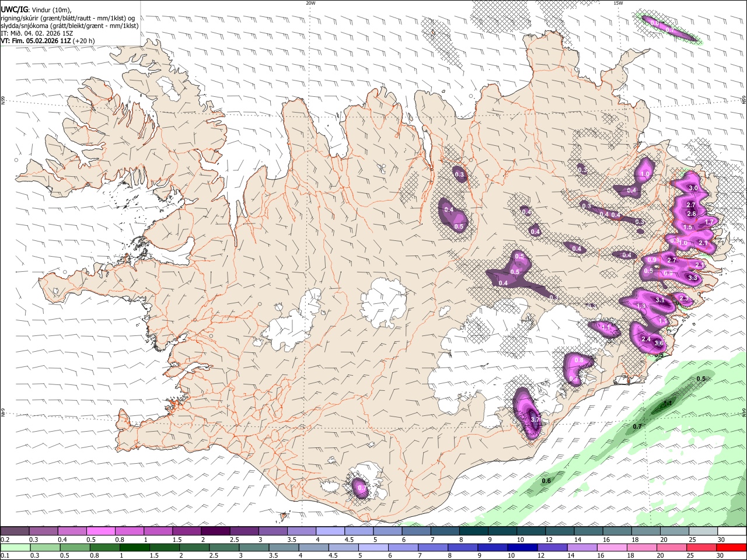Select lower legend green swatch labeled 0.3
The image size is (747, 560).
[x=45, y=547]
